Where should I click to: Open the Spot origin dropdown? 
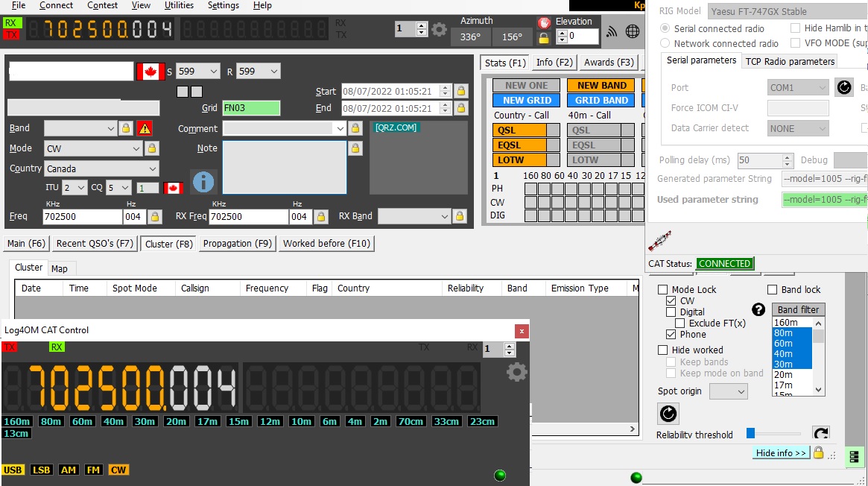[729, 391]
